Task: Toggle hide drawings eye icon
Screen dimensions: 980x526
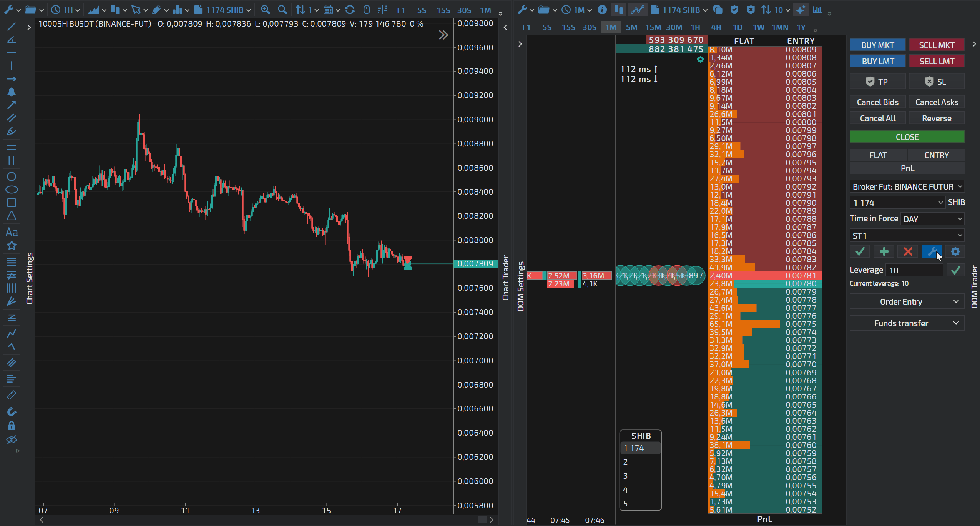Action: tap(12, 440)
